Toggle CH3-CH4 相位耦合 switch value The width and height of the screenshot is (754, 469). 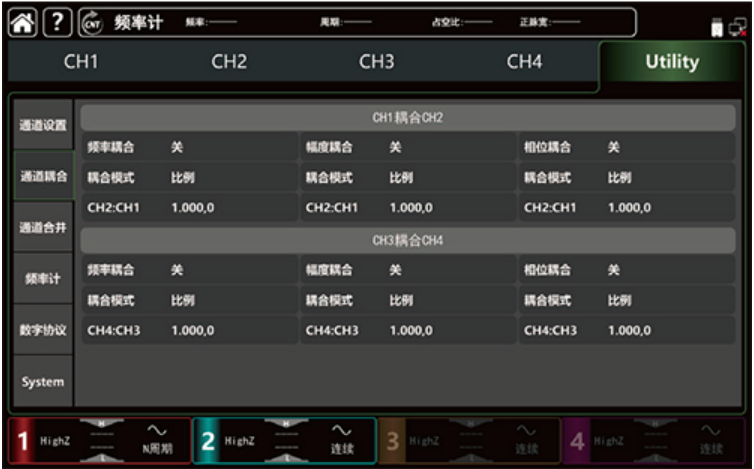coord(613,270)
